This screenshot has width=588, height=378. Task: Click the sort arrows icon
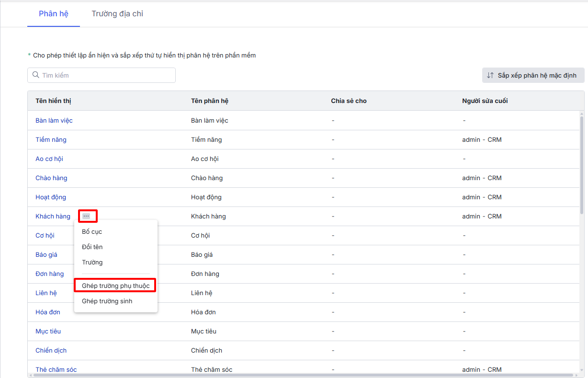pyautogui.click(x=490, y=75)
